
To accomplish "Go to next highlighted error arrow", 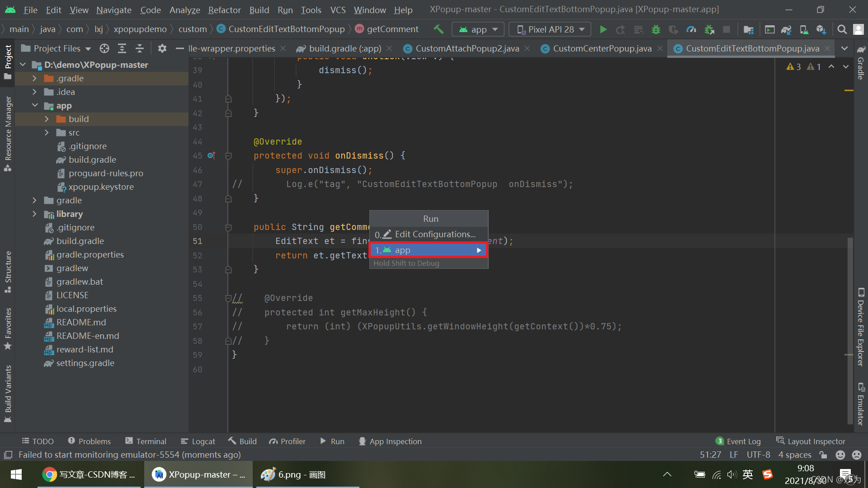I will click(846, 66).
